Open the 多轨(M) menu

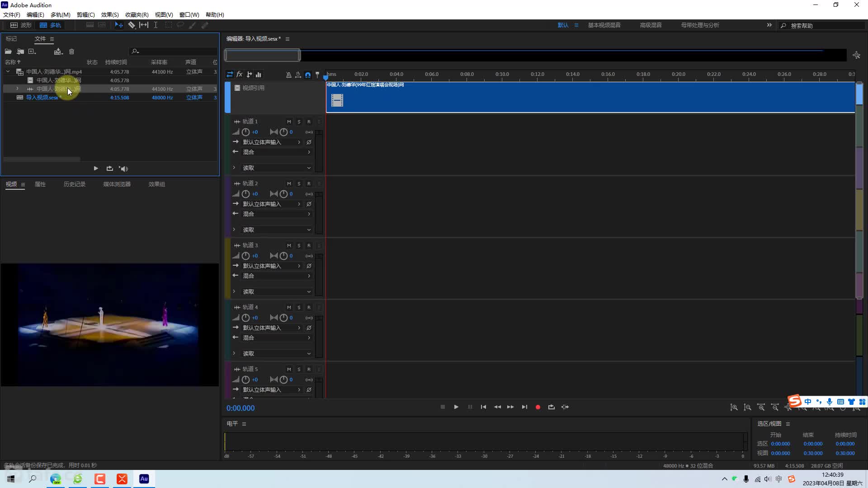click(61, 15)
